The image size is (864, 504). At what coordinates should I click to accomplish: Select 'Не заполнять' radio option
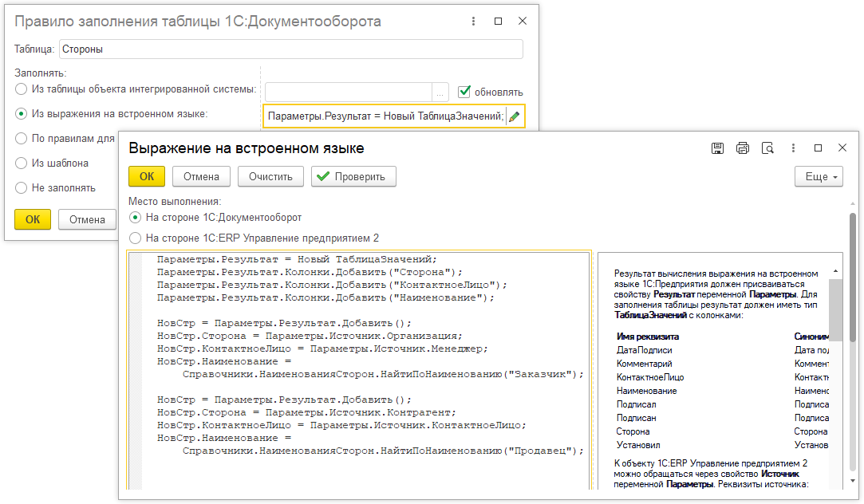(x=21, y=188)
